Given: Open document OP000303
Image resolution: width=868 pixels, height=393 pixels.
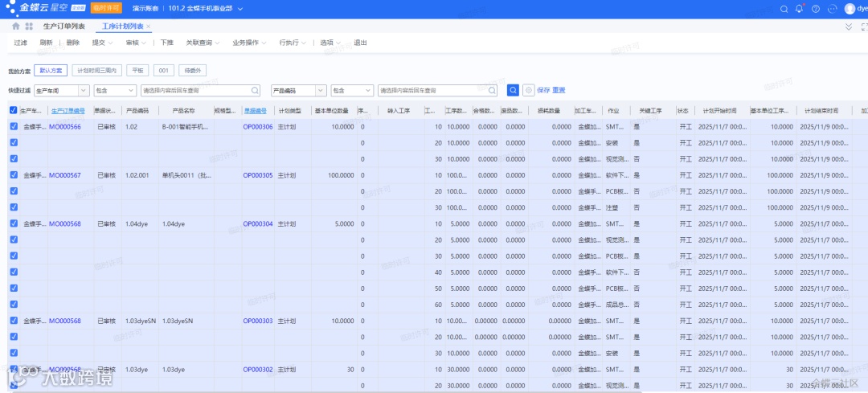Looking at the screenshot, I should 258,321.
